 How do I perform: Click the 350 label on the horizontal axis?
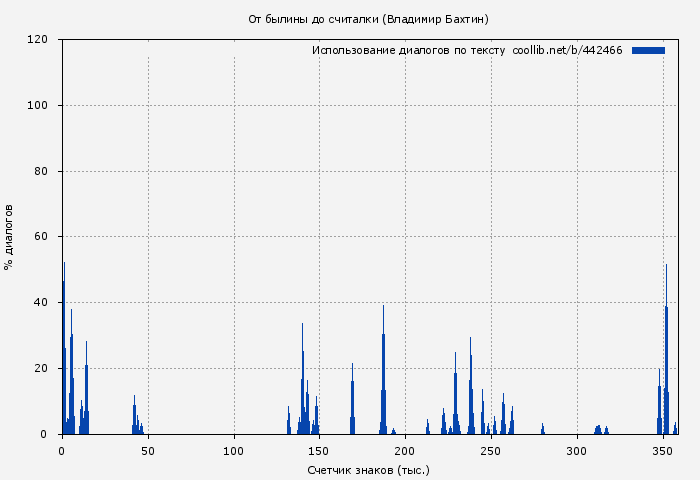[x=662, y=451]
